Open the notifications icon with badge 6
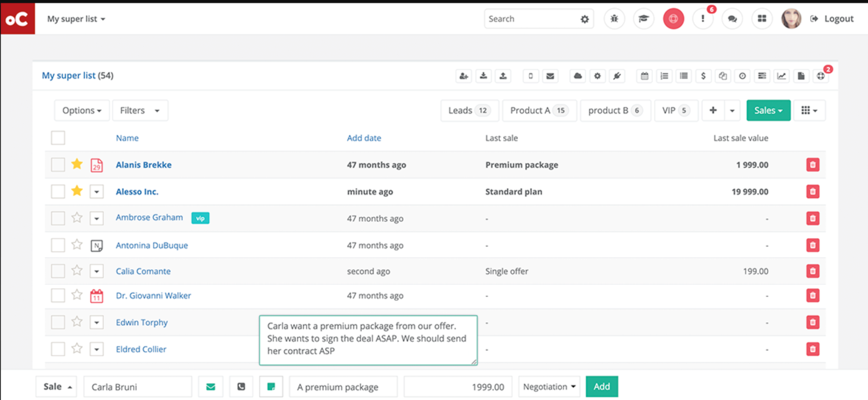Screen dimensions: 868x400 [703, 19]
